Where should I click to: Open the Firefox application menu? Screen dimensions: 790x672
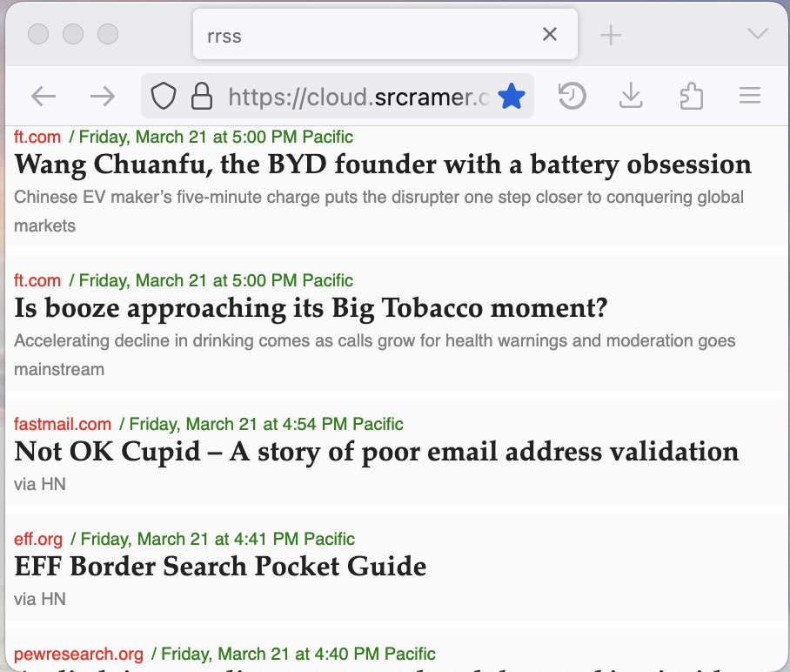tap(750, 96)
